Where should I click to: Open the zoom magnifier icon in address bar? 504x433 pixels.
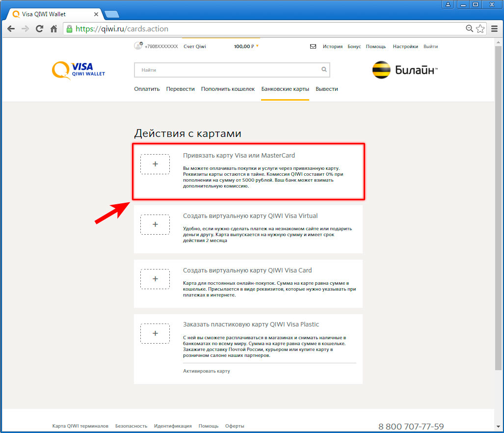point(469,28)
